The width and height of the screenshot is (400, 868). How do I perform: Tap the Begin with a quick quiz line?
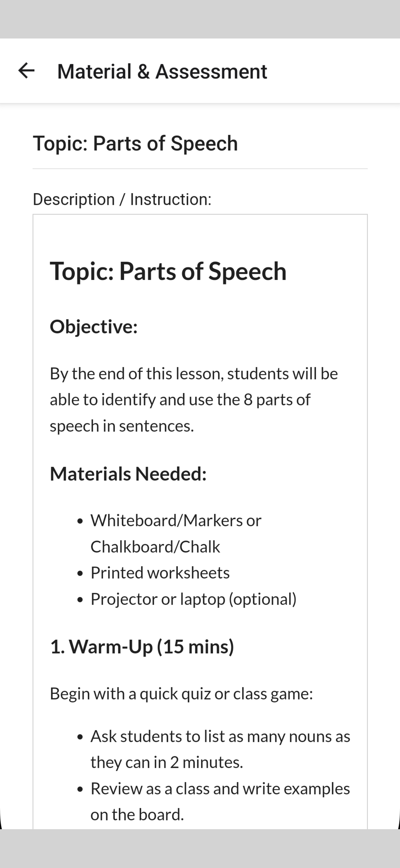click(181, 694)
